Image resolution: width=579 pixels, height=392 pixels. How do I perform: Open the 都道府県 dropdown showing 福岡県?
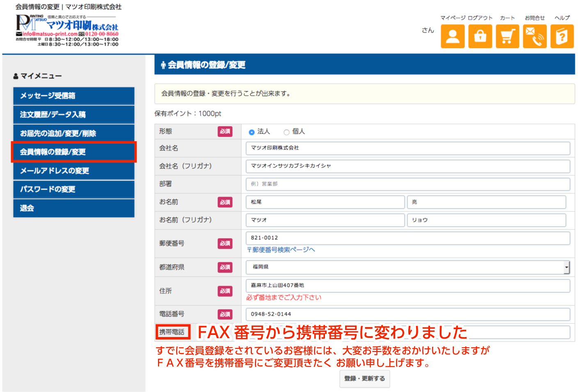point(408,267)
